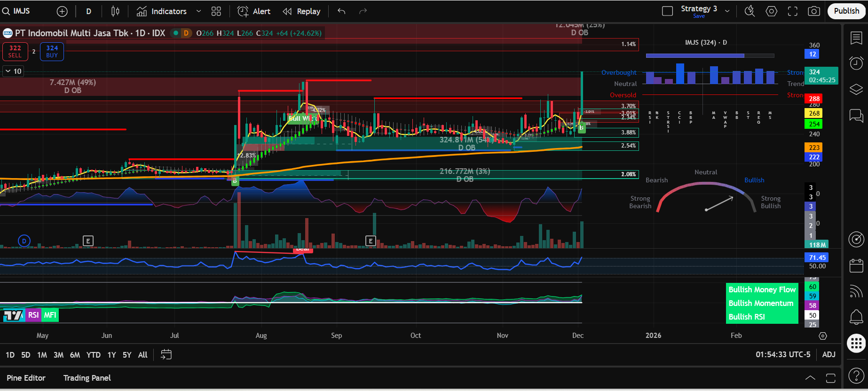Viewport: 868px width, 391px height.
Task: Open the calendar icon in right sidebar
Action: [856, 266]
